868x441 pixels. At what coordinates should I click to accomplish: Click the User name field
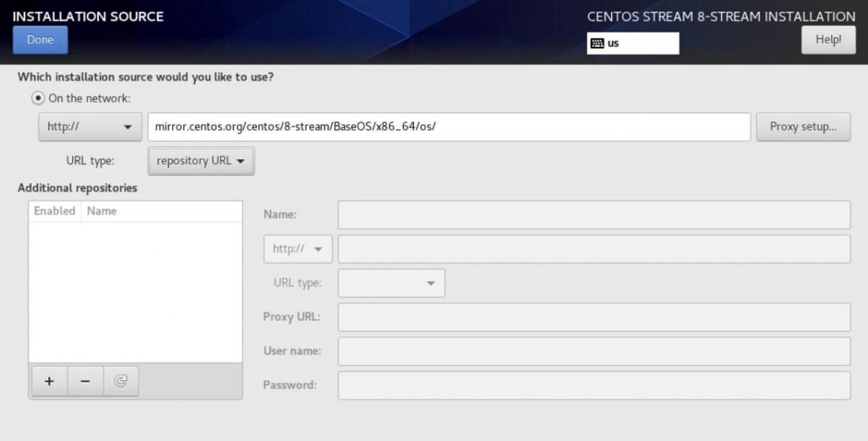coord(593,351)
